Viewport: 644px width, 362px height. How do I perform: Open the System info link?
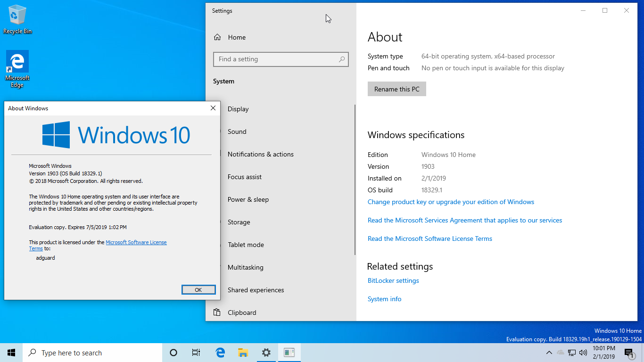pyautogui.click(x=385, y=299)
